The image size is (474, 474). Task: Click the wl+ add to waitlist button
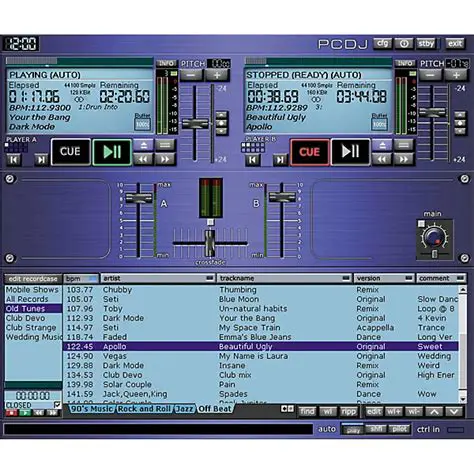tap(394, 412)
